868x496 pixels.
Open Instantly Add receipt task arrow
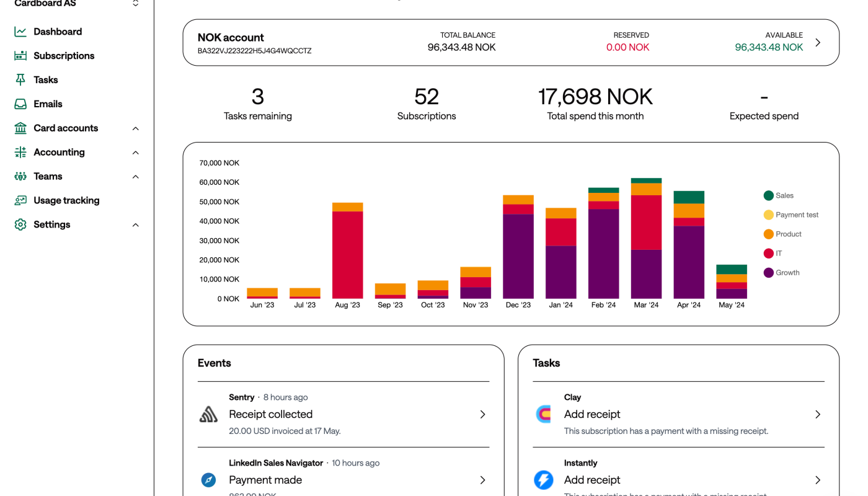pos(818,480)
